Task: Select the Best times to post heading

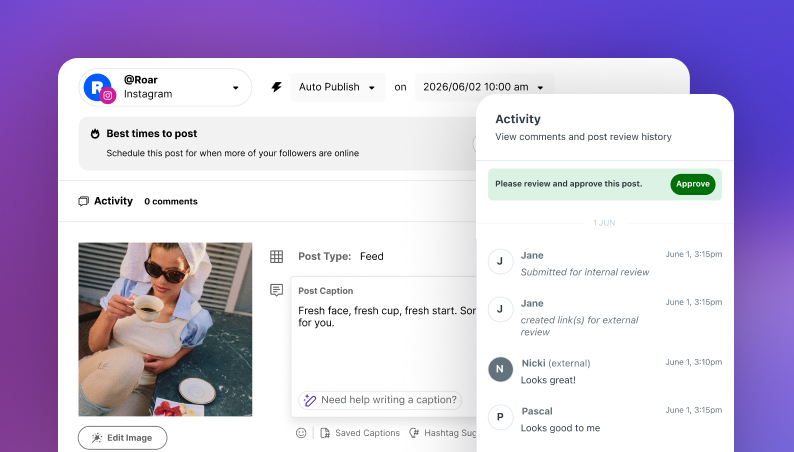Action: click(151, 134)
